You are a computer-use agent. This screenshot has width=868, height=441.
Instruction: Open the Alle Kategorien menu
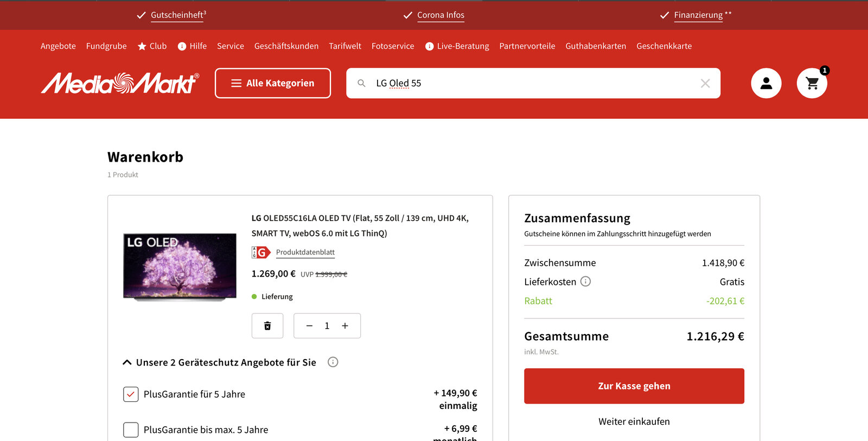(x=273, y=83)
